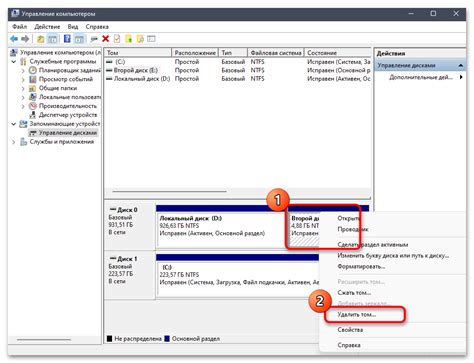Choose Справка at bottom of context menu

[349, 345]
